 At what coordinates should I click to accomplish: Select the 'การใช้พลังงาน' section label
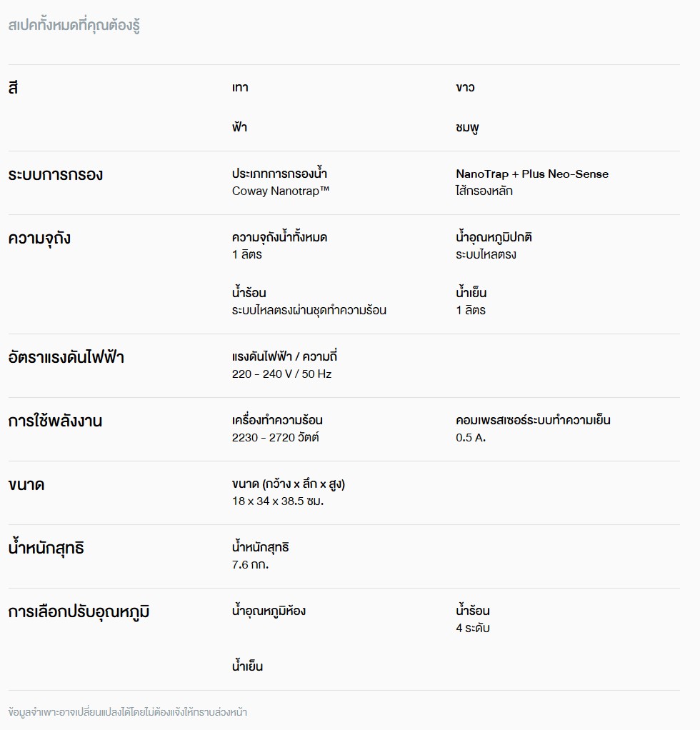(x=55, y=421)
